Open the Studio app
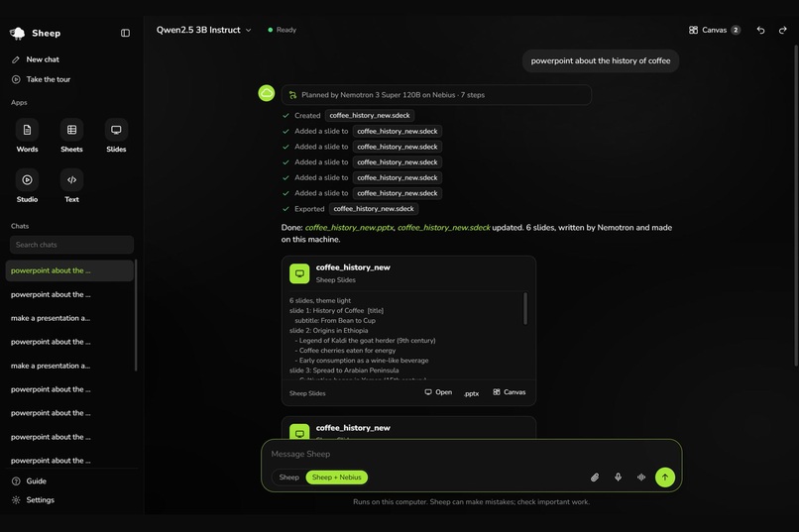 [x=27, y=186]
